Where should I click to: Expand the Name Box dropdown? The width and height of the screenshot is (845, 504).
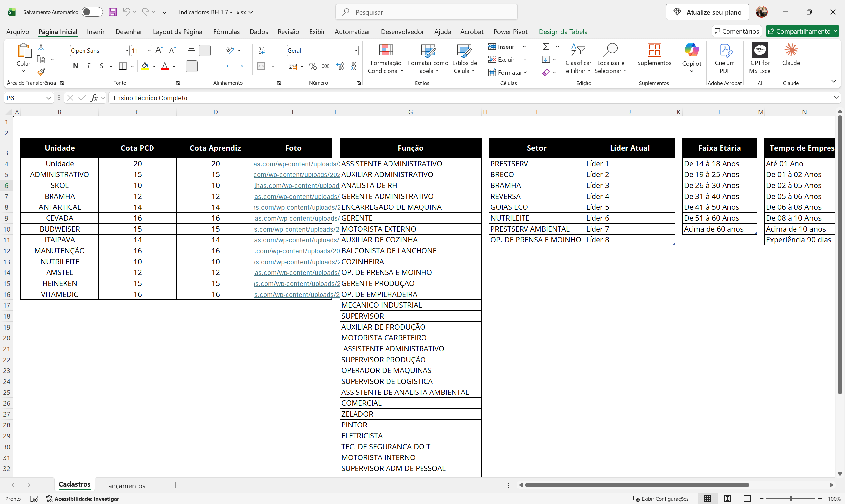[48, 98]
